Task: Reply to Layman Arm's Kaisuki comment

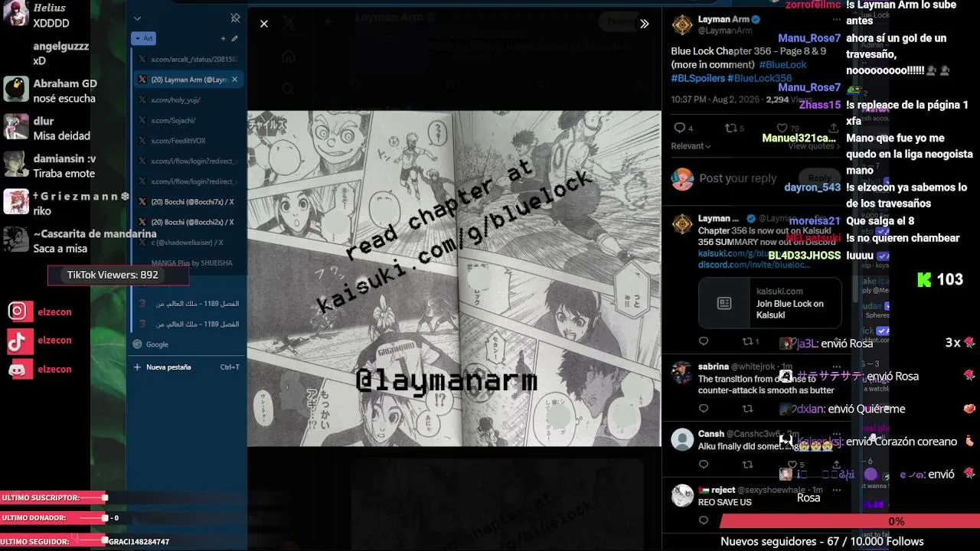Action: (x=703, y=341)
